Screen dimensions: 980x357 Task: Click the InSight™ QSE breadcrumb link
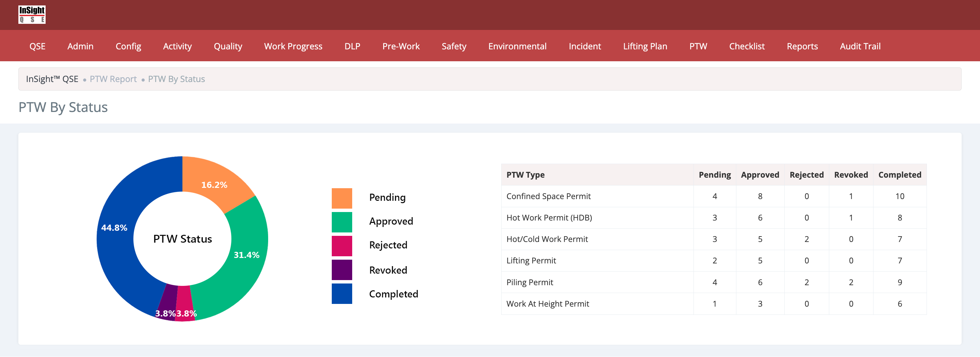[52, 79]
